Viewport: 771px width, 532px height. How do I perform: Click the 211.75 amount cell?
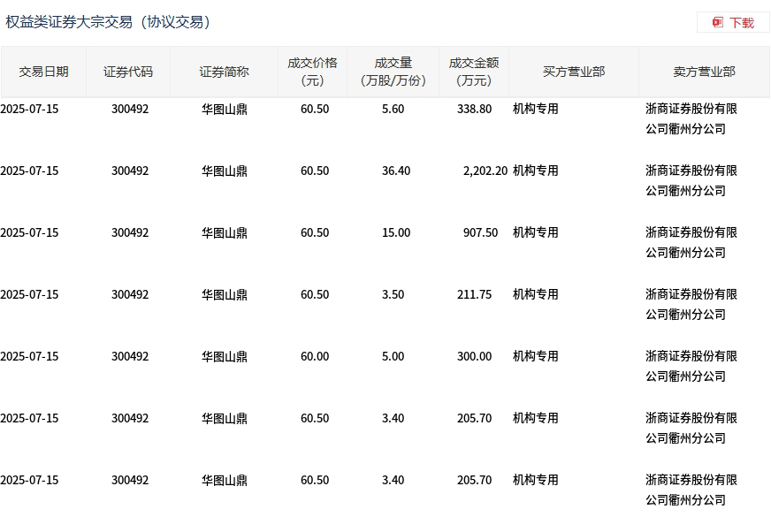click(x=474, y=294)
